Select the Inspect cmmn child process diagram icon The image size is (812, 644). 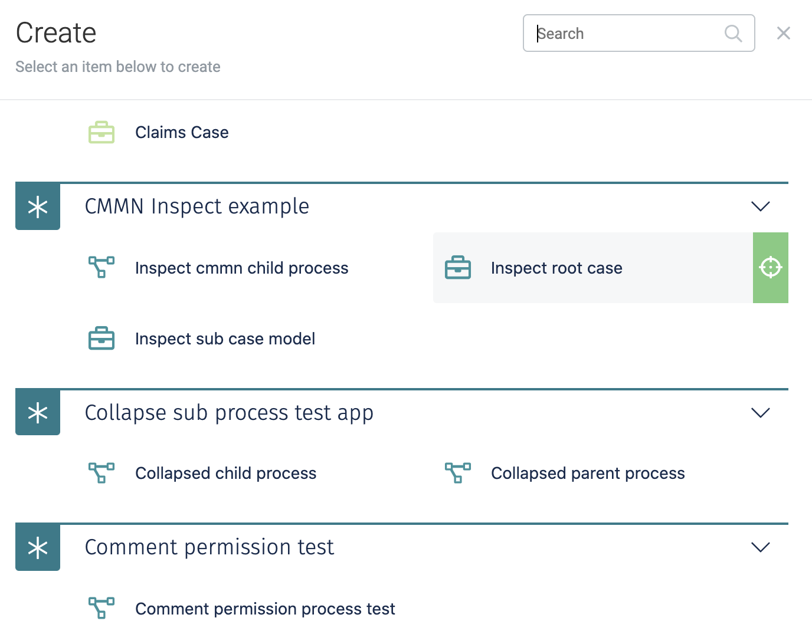tap(101, 268)
